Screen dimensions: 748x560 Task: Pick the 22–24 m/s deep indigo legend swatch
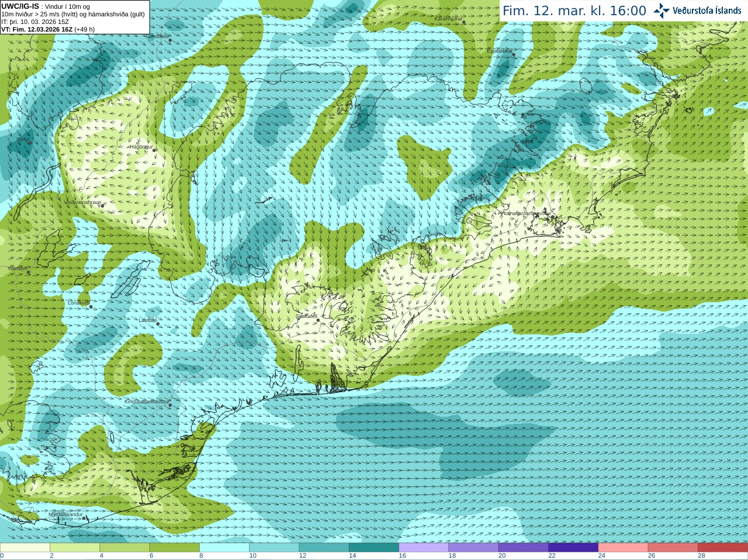pos(573,548)
